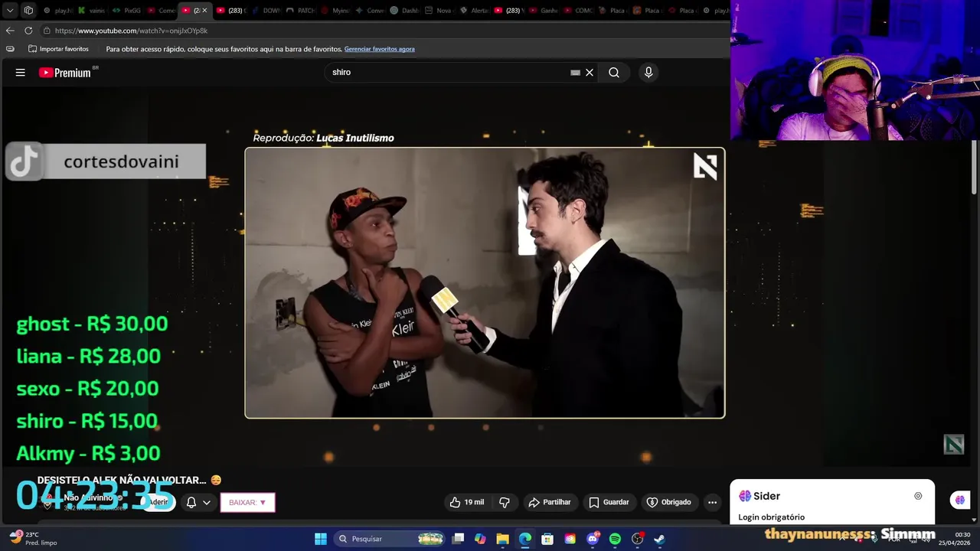This screenshot has height=551, width=980.
Task: Start voice search with microphone
Action: (x=648, y=73)
